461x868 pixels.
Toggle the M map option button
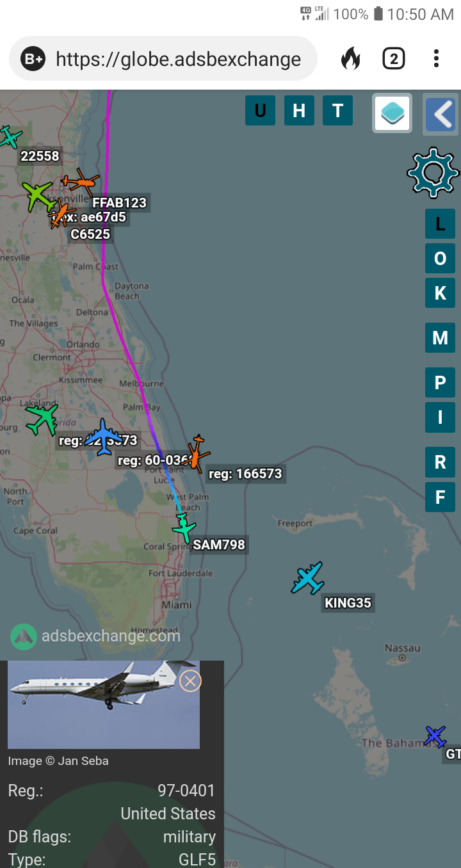coord(440,337)
